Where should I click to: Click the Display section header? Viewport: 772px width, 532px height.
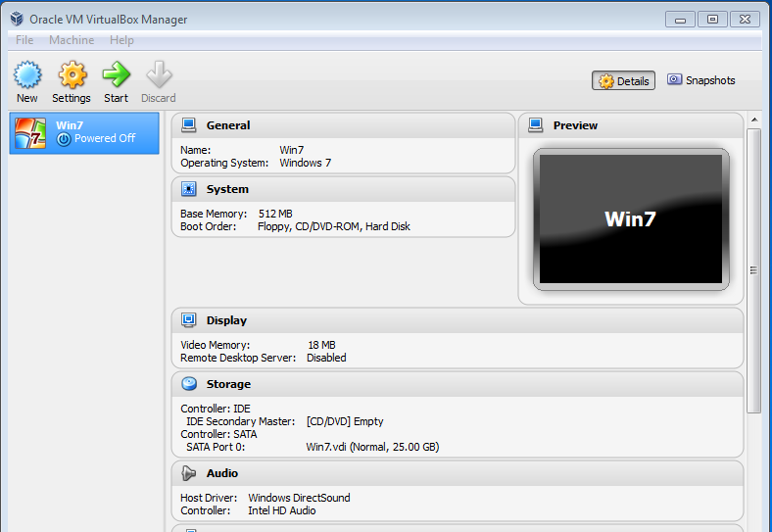[457, 320]
